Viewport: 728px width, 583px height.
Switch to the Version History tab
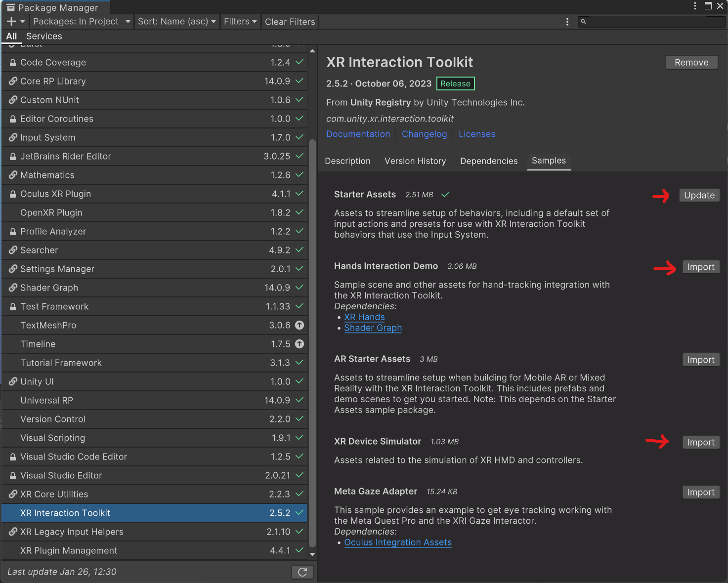click(x=415, y=161)
